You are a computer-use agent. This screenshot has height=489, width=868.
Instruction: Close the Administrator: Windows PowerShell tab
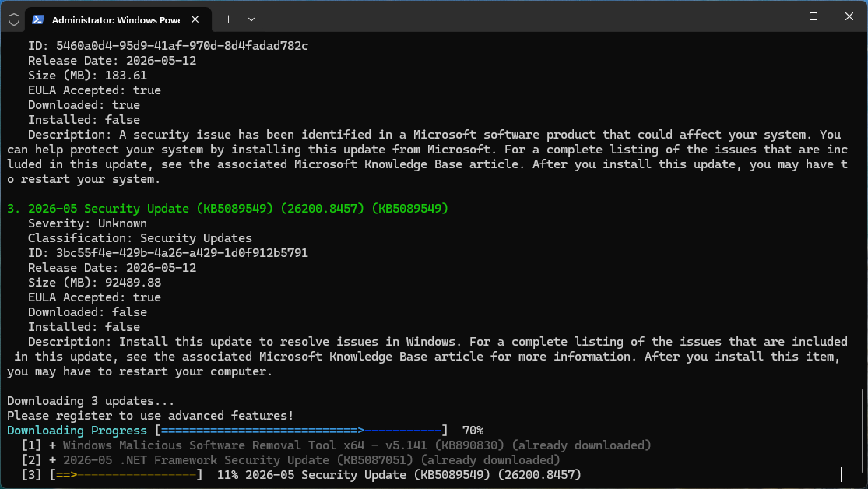pos(195,19)
